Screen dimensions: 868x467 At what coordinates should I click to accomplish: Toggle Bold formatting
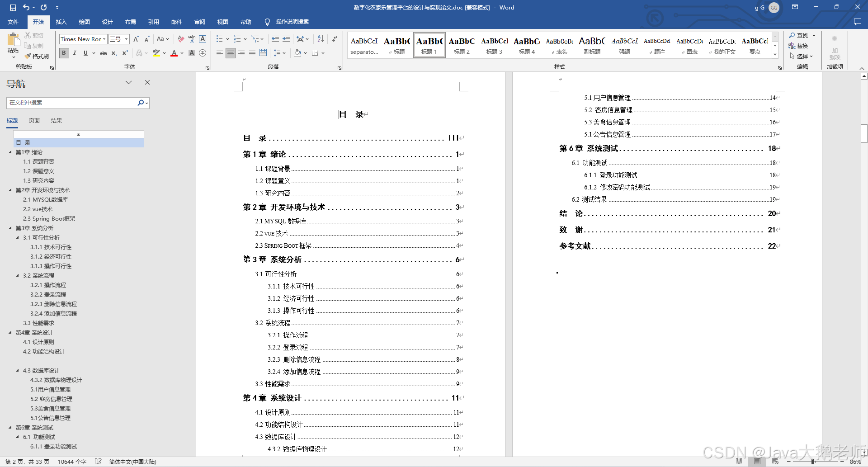coord(64,53)
